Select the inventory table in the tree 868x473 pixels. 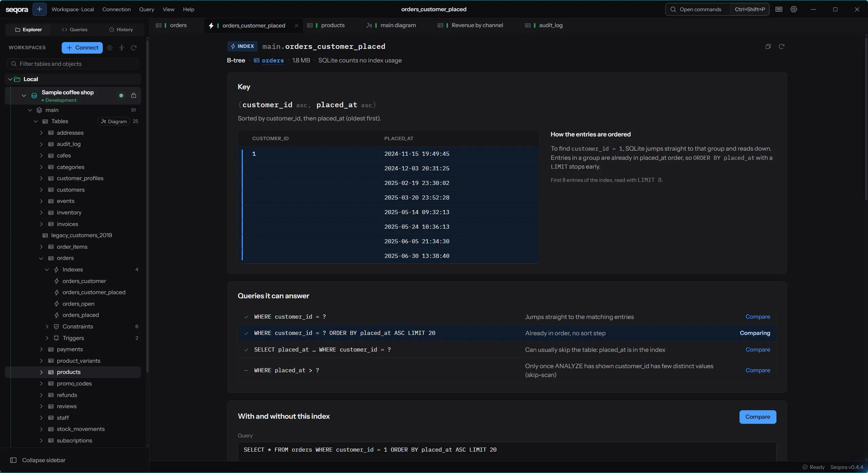tap(69, 212)
